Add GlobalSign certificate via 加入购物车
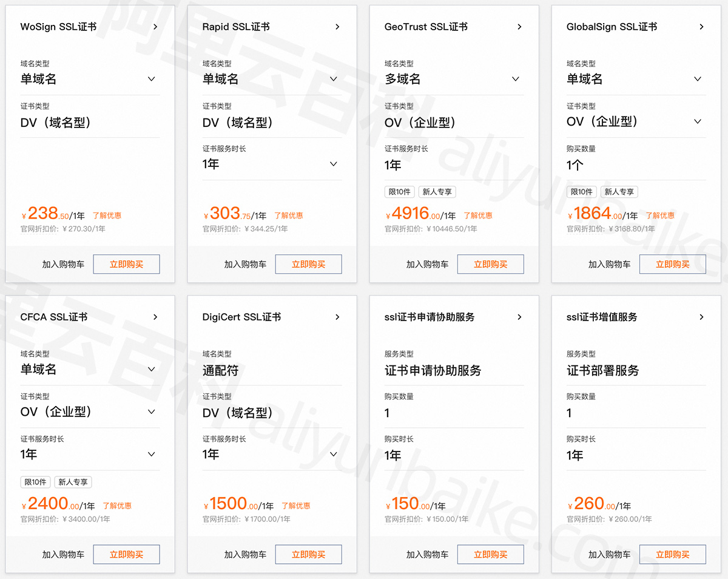Screen dimensions: 728x579 click(609, 264)
